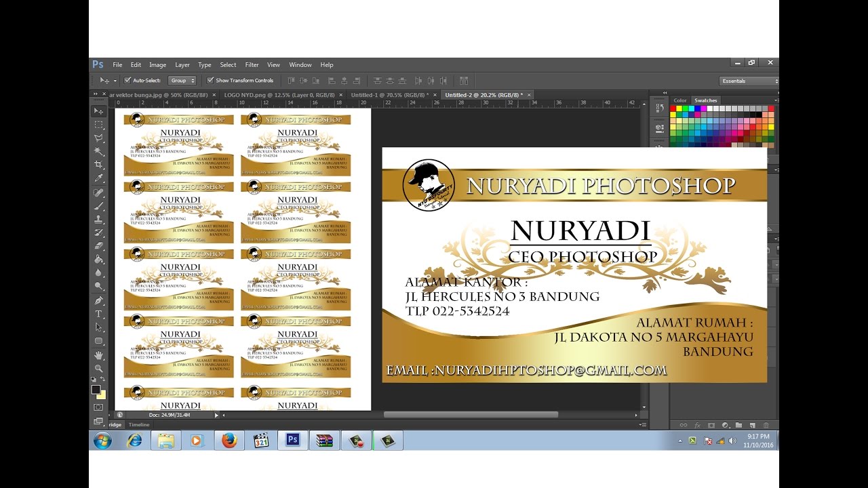Switch to the Timeline tab
Screen dimensions: 868x488
[x=139, y=425]
